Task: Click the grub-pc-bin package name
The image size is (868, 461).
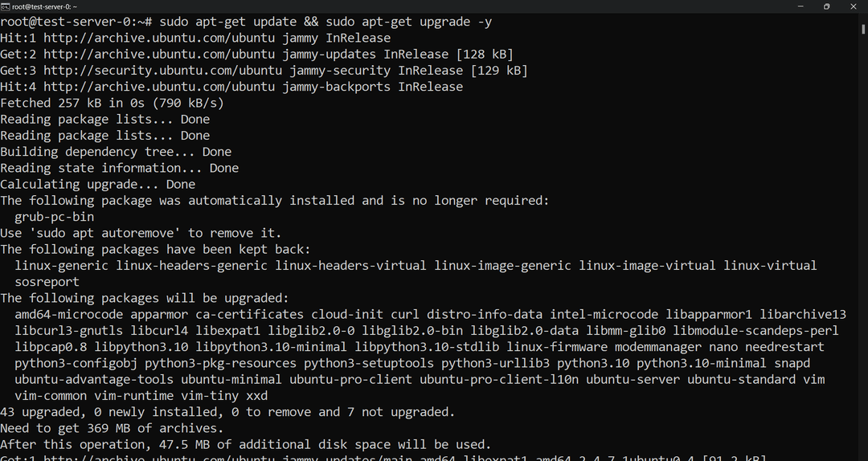Action: tap(54, 217)
